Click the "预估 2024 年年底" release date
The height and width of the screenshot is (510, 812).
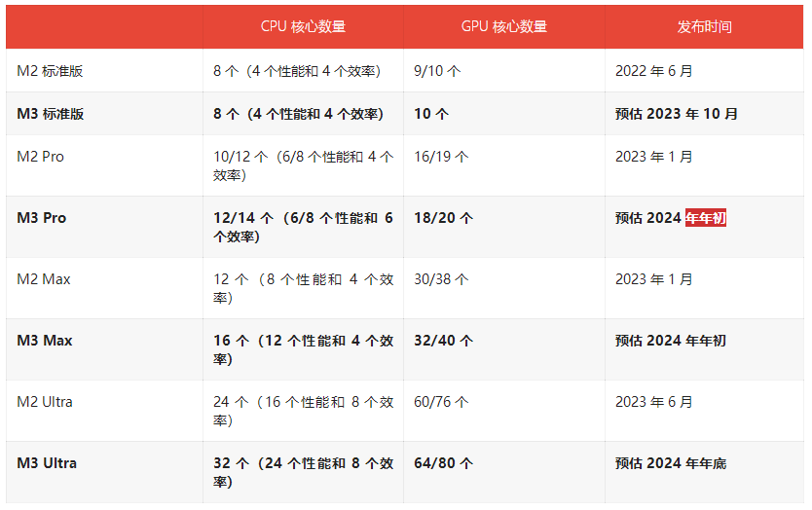[671, 463]
